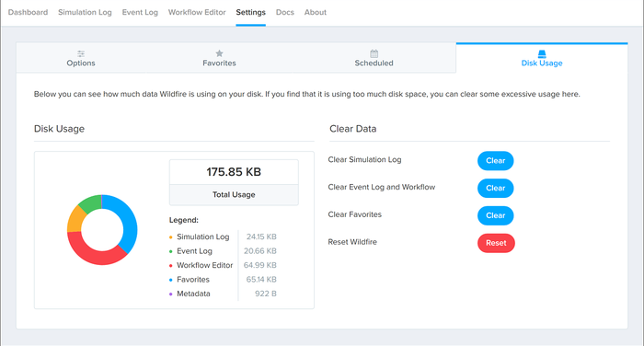Clear the Simulation Log data
The height and width of the screenshot is (346, 644).
495,161
